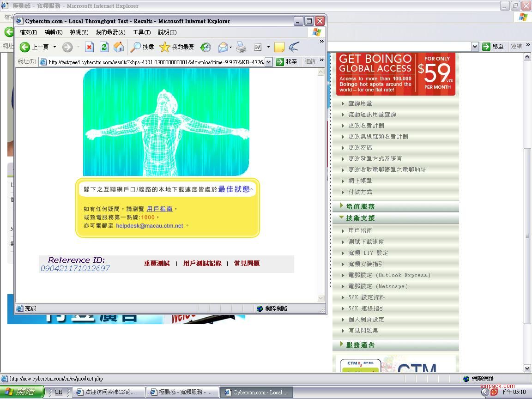532x399 pixels.
Task: Click the 重覆測試 link
Action: click(157, 264)
